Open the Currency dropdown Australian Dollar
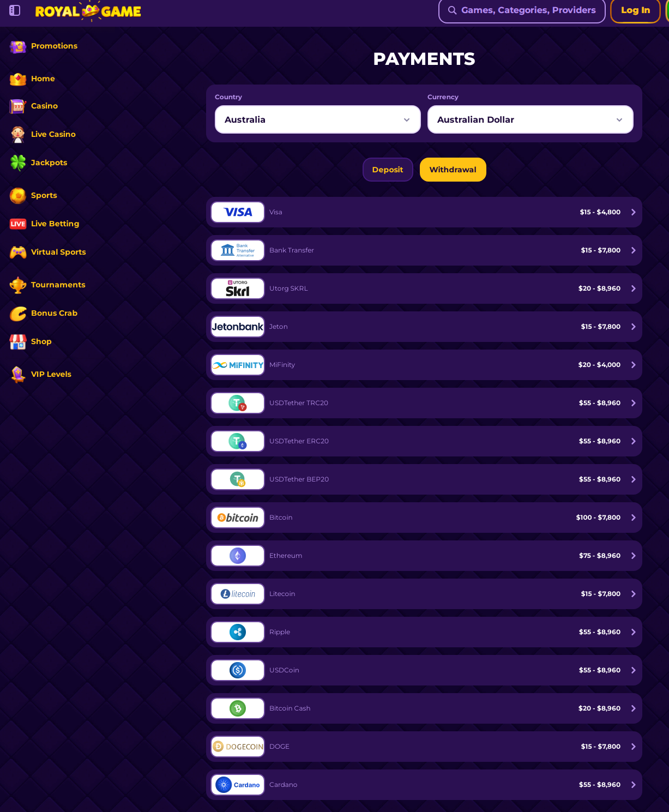 point(530,119)
